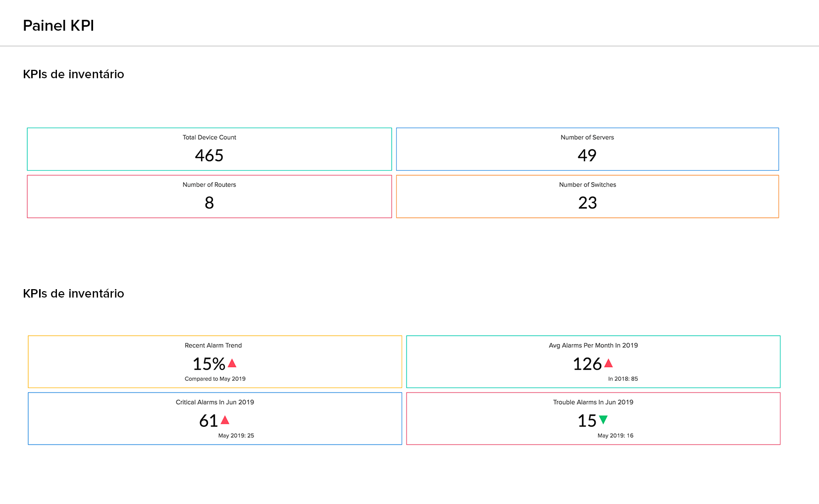Click the In 2018: 85 label

(623, 378)
